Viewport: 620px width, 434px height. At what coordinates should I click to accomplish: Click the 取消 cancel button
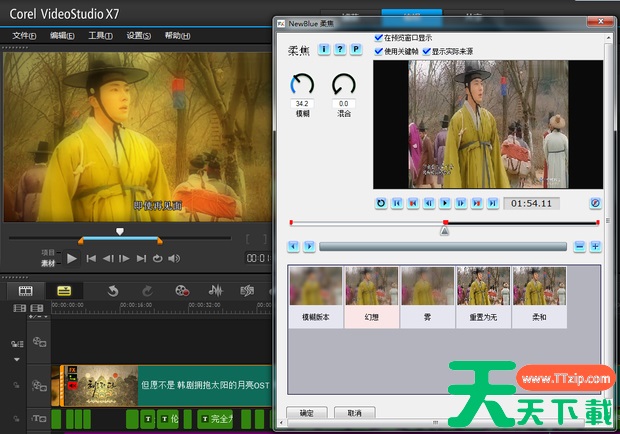(x=354, y=413)
